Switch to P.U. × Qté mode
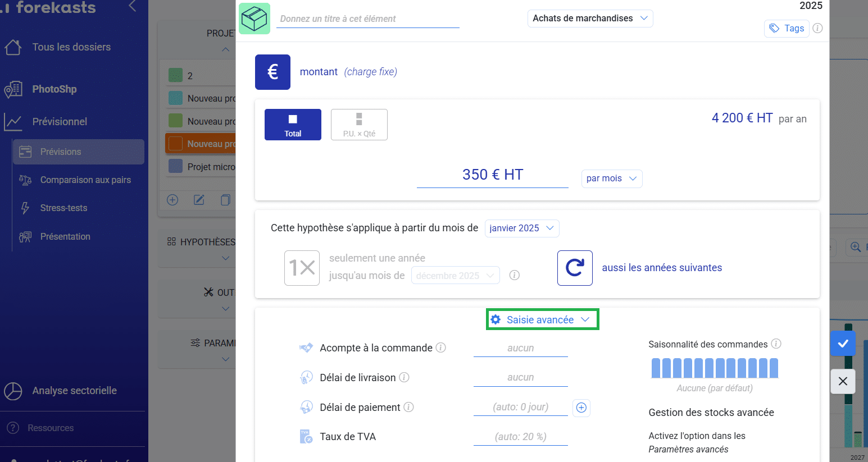The image size is (868, 462). (359, 125)
